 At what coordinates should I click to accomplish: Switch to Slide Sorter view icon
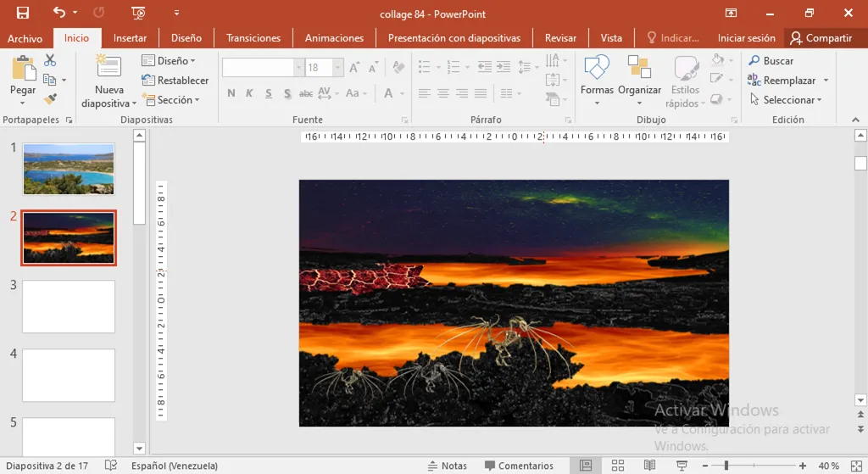tap(618, 466)
